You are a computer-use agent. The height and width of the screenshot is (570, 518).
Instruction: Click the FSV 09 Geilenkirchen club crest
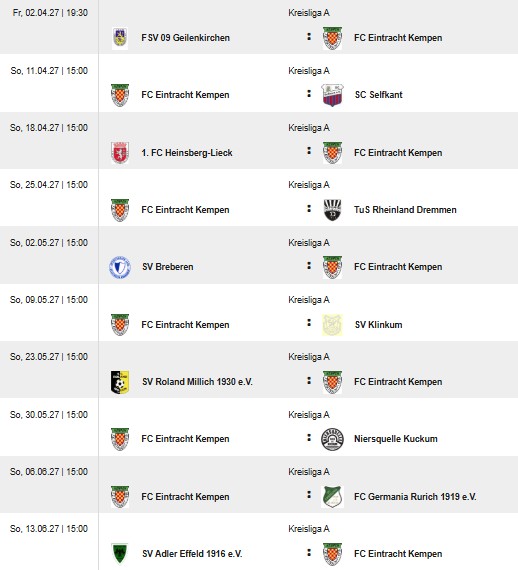(120, 38)
